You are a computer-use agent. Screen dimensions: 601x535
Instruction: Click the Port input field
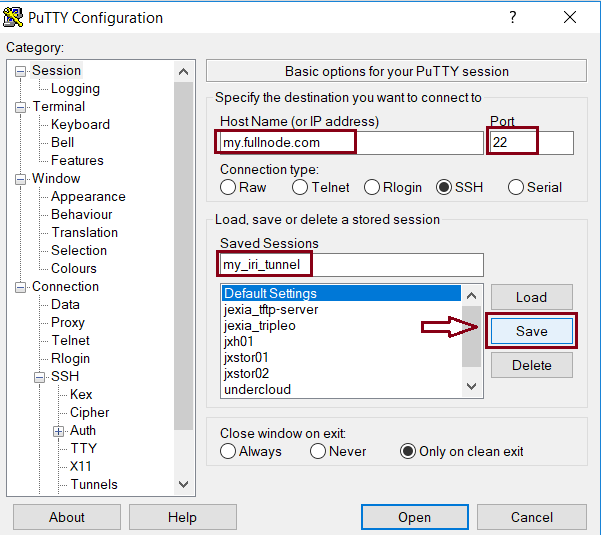(531, 143)
